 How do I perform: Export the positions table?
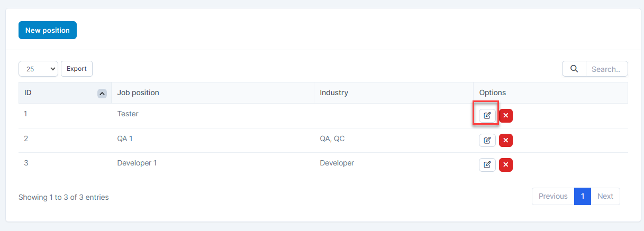pyautogui.click(x=77, y=69)
